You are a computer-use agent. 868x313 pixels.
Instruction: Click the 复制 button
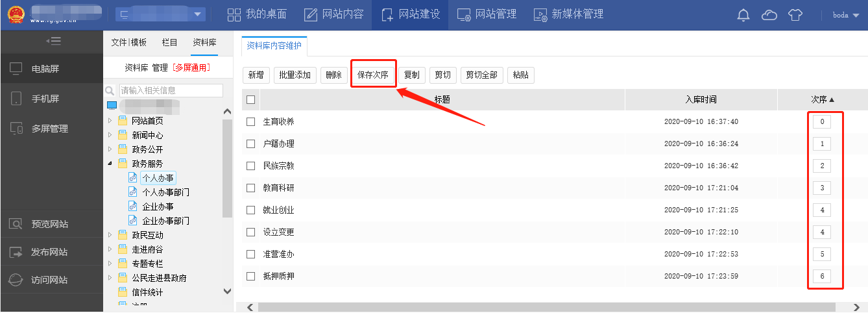click(x=411, y=75)
